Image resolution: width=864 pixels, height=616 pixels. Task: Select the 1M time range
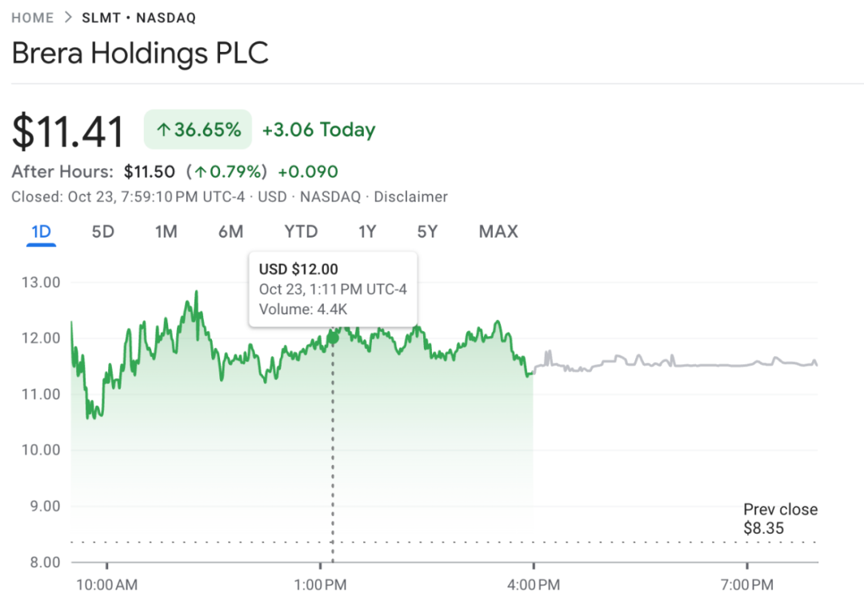click(166, 232)
